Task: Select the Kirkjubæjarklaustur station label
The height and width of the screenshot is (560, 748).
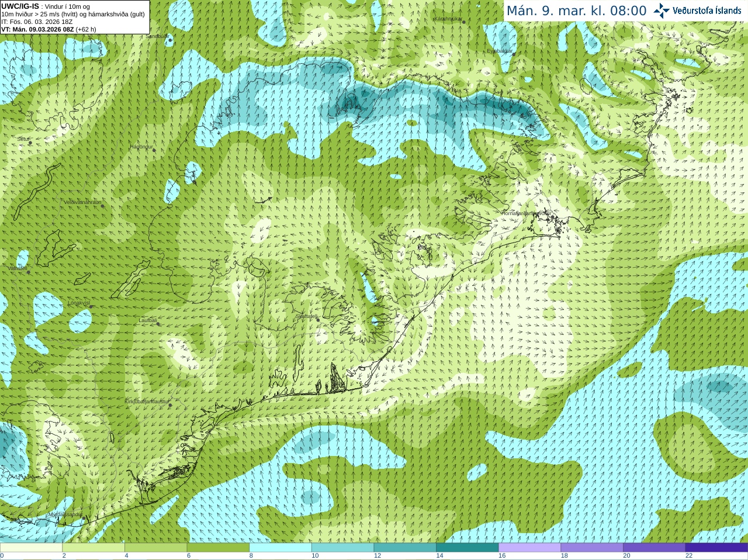Action: (147, 402)
